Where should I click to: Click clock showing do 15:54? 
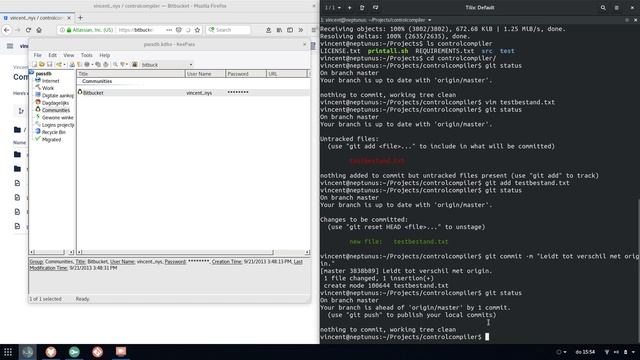pyautogui.click(x=585, y=352)
